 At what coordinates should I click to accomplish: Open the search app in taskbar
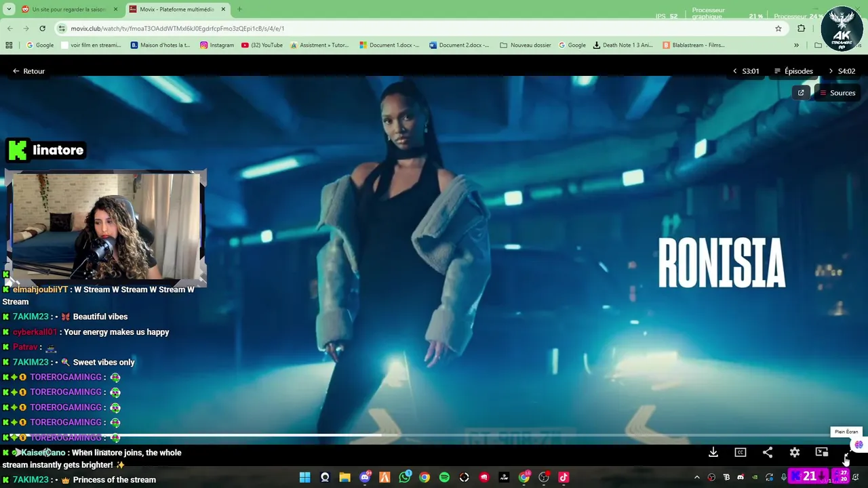(325, 477)
